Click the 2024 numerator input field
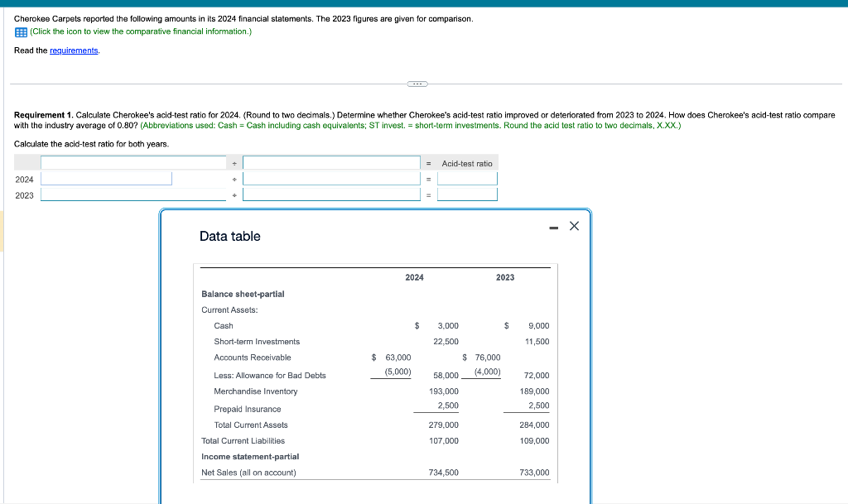Image resolution: width=848 pixels, height=504 pixels. pyautogui.click(x=107, y=179)
